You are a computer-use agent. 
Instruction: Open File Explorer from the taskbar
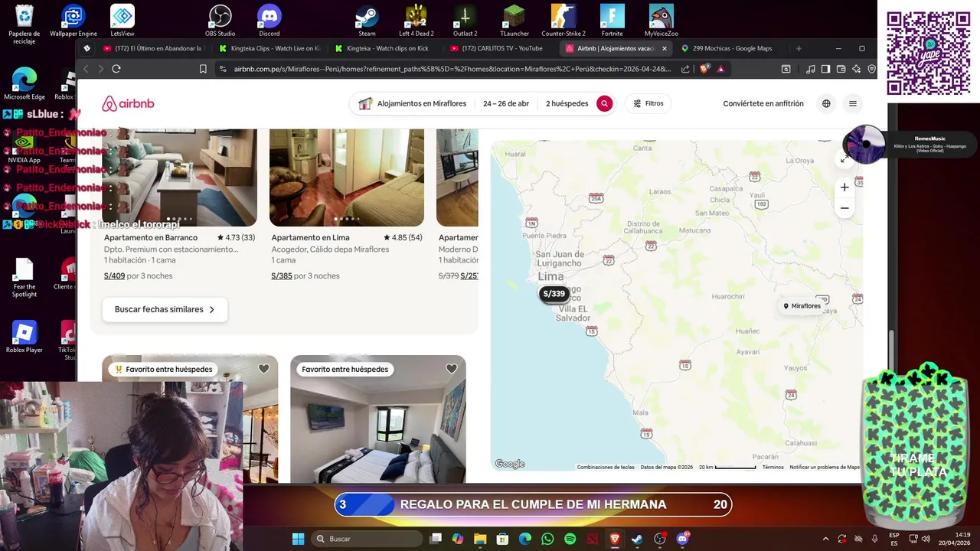(x=480, y=539)
